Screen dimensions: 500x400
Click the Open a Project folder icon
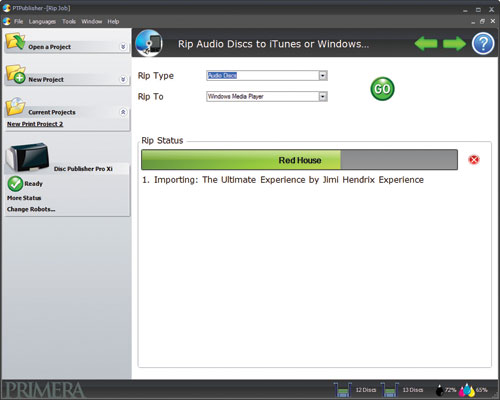[15, 41]
